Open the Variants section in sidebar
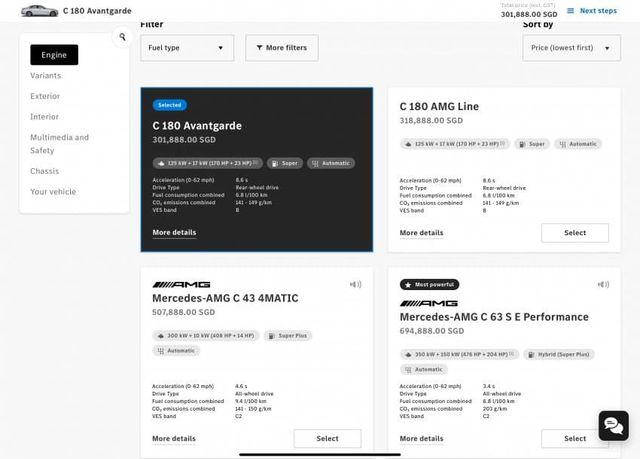The image size is (640, 459). pyautogui.click(x=46, y=76)
